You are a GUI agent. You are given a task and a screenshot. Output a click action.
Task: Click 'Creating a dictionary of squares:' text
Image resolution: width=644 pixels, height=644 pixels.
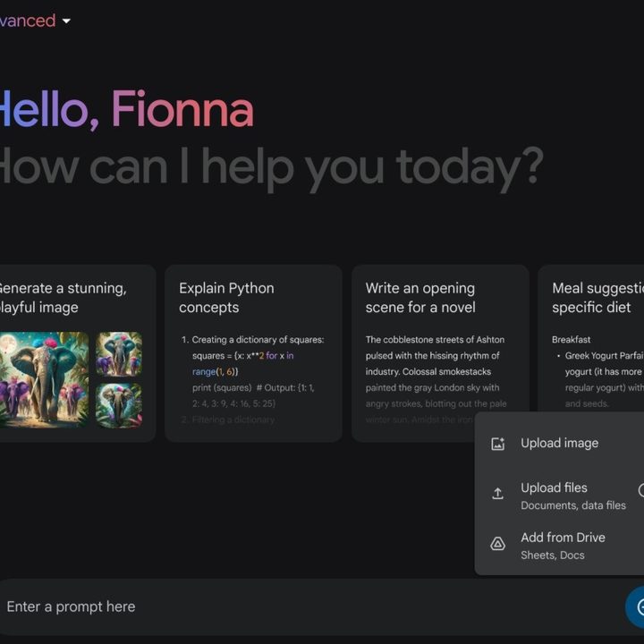258,340
